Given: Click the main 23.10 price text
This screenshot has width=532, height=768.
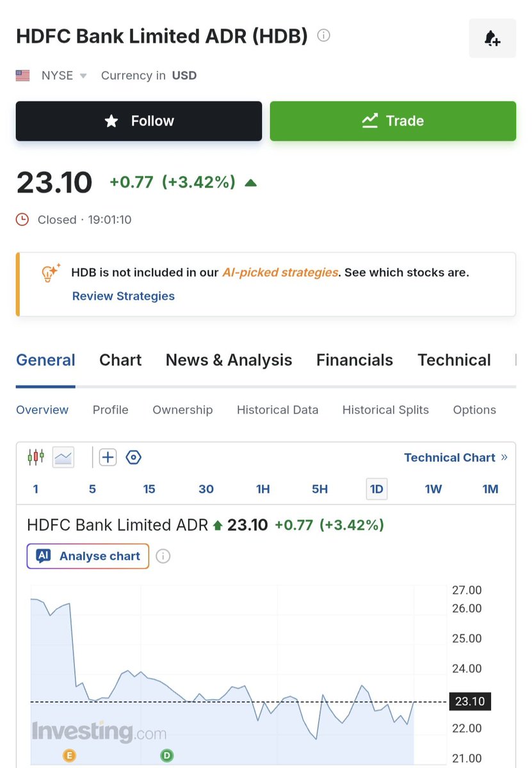Looking at the screenshot, I should 54,182.
